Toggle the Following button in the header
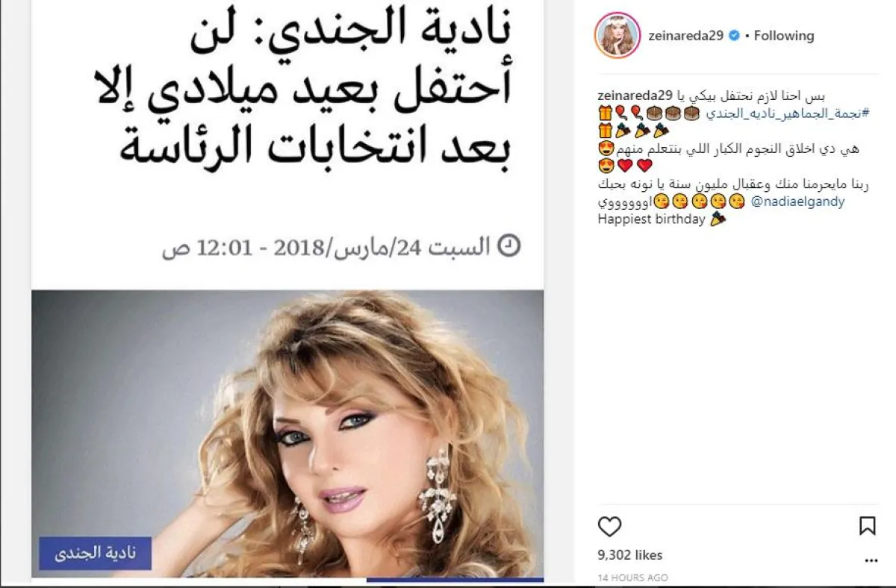The width and height of the screenshot is (896, 588). tap(783, 36)
